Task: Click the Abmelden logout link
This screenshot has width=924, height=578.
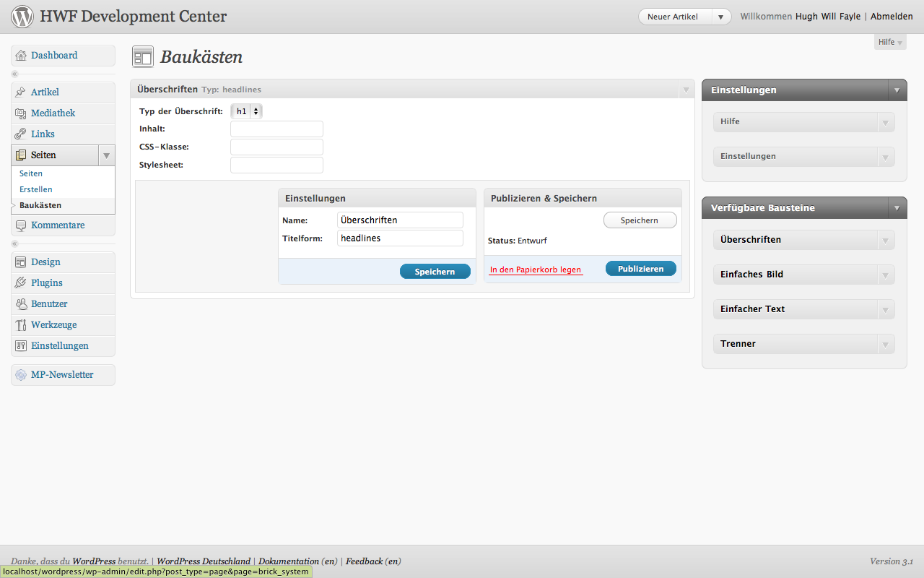Action: click(892, 17)
